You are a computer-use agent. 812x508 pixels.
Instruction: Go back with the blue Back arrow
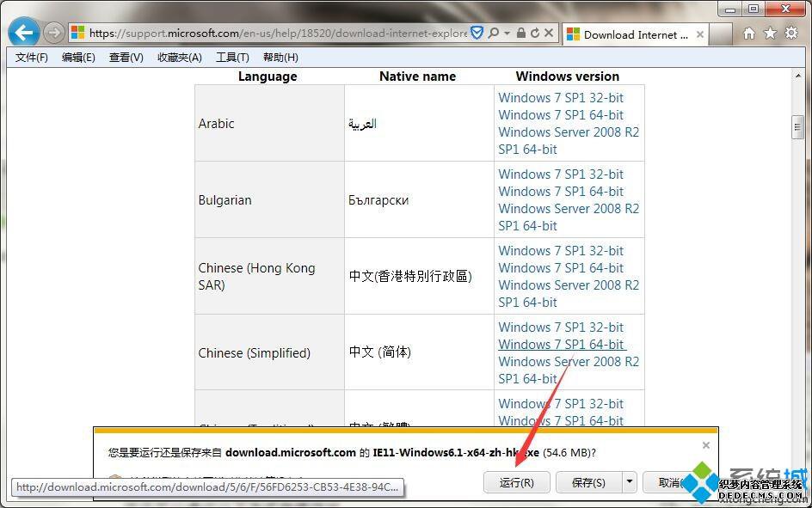click(x=24, y=33)
